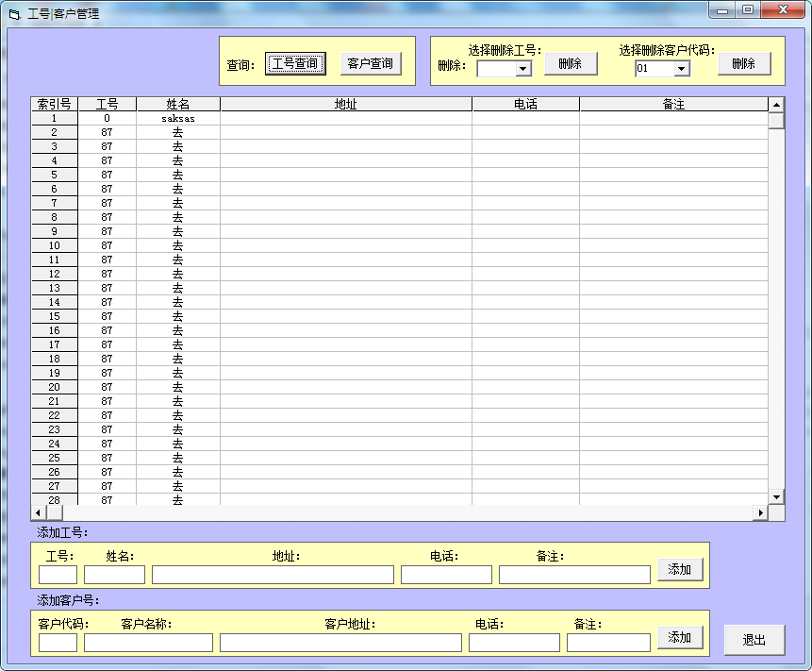This screenshot has width=812, height=671.
Task: Select row header number 25
Action: pos(55,458)
